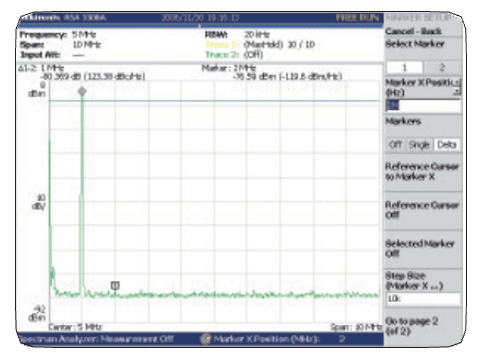Click the Span: 10 MHz label below graph
Image resolution: width=484 pixels, height=360 pixels.
coord(356,327)
